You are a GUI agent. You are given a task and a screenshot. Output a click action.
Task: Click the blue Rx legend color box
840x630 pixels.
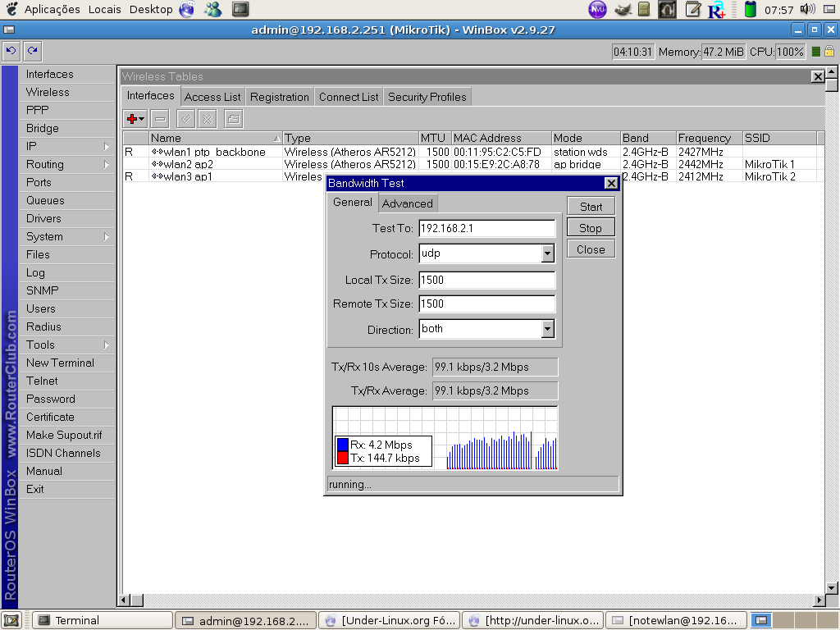pyautogui.click(x=343, y=445)
